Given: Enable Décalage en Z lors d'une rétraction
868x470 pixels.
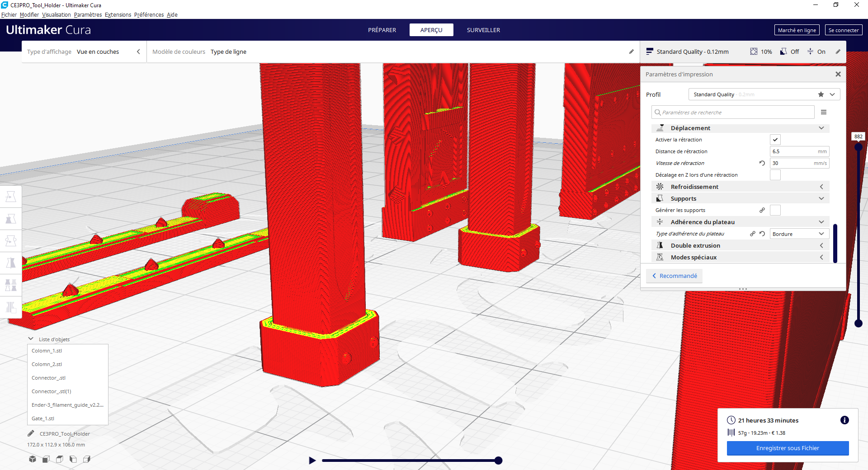Looking at the screenshot, I should [x=775, y=175].
